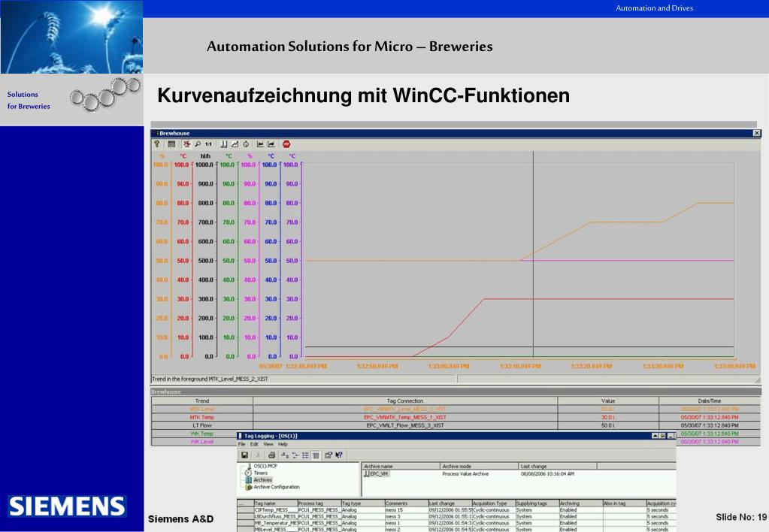Select the MB_Temperatur_MESS tag row
Screen dimensions: 769x532
(456, 523)
